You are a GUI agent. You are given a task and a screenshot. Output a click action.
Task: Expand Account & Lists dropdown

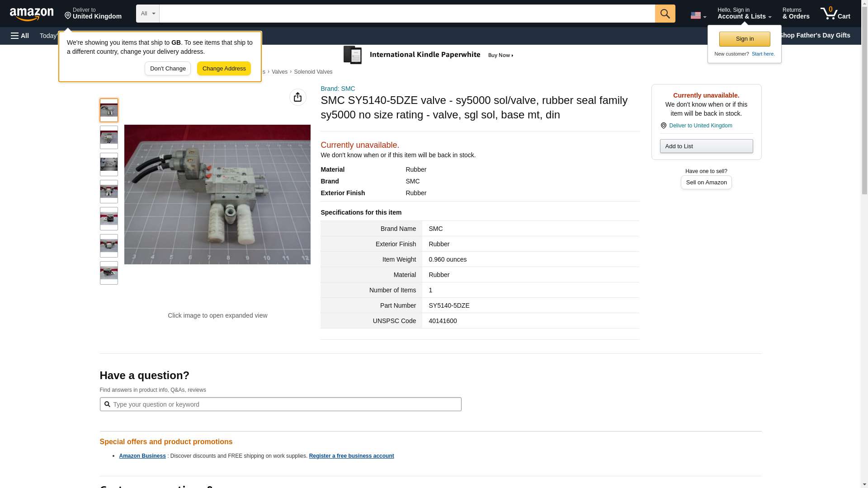[744, 14]
